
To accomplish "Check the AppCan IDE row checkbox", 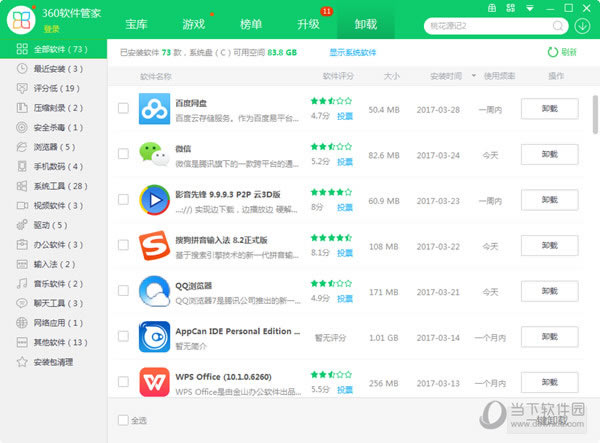I will [123, 336].
